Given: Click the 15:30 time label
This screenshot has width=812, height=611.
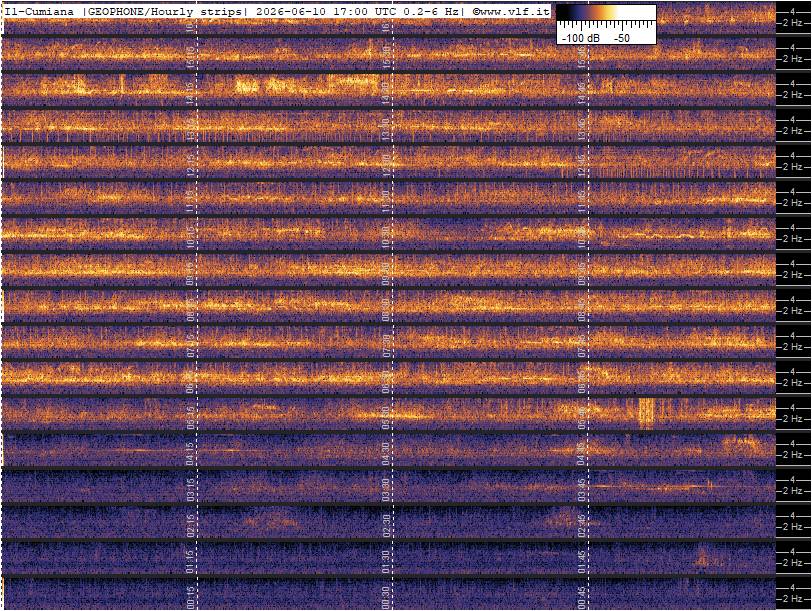Looking at the screenshot, I should (386, 58).
